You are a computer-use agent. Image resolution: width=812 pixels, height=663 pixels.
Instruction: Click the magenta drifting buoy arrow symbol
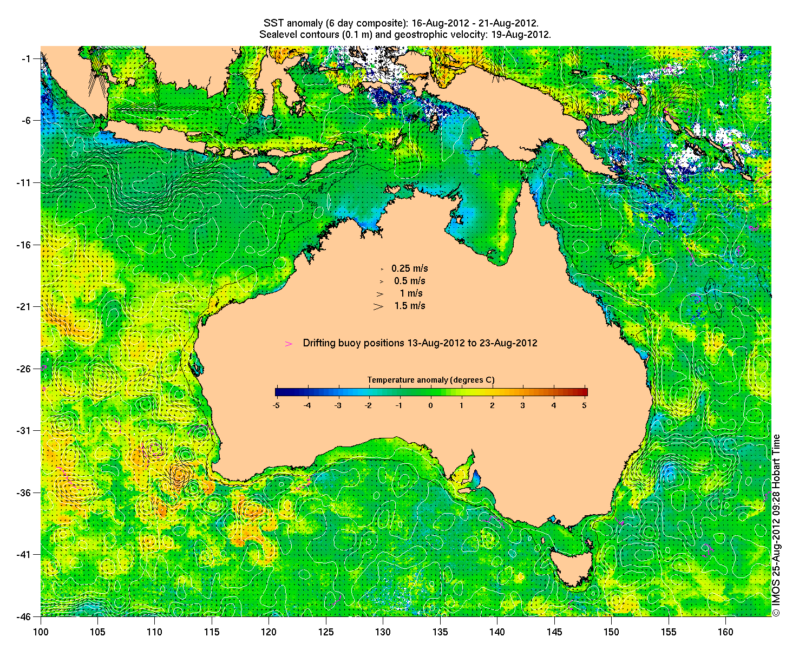(289, 344)
